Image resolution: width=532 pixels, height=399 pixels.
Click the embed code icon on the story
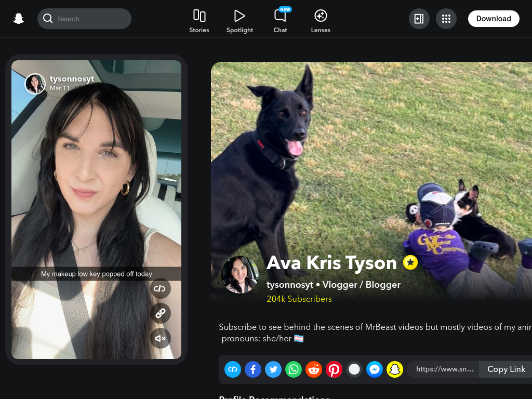tap(160, 288)
